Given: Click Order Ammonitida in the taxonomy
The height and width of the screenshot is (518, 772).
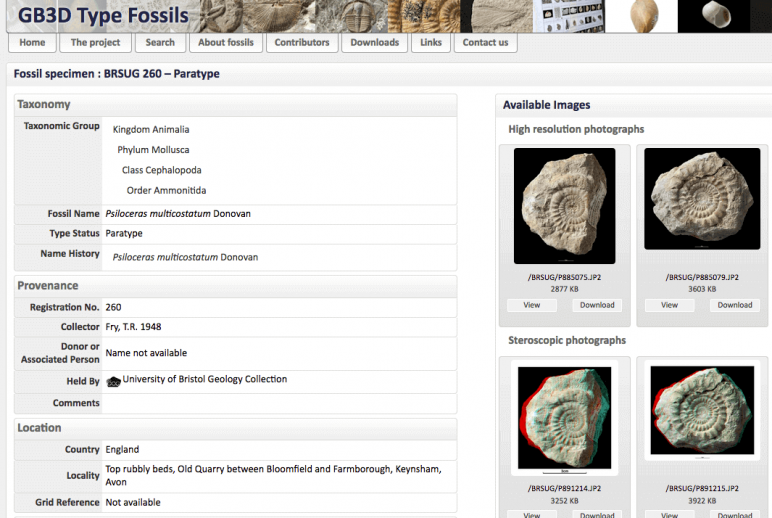Looking at the screenshot, I should [166, 191].
